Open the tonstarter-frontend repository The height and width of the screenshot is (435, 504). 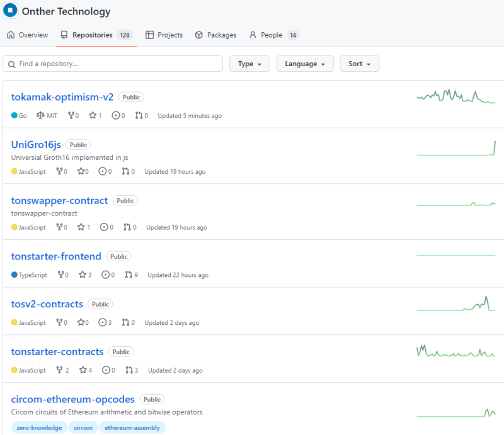(56, 256)
